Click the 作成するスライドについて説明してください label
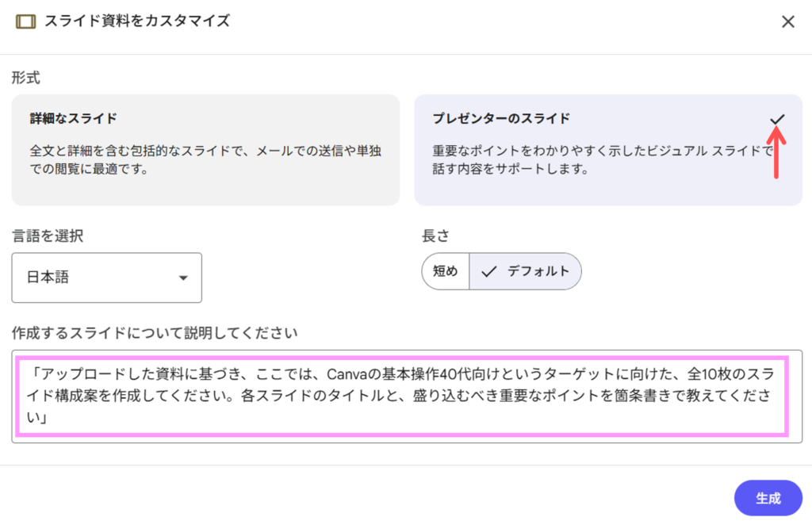 pos(155,333)
